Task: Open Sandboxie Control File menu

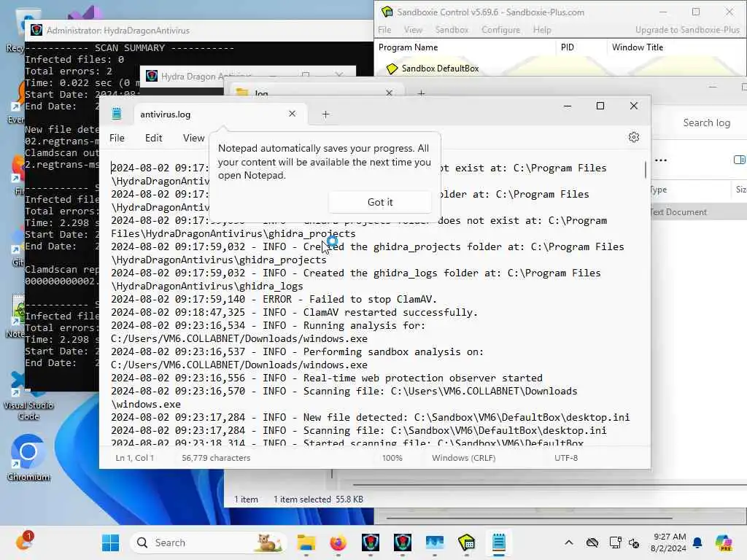Action: click(384, 29)
